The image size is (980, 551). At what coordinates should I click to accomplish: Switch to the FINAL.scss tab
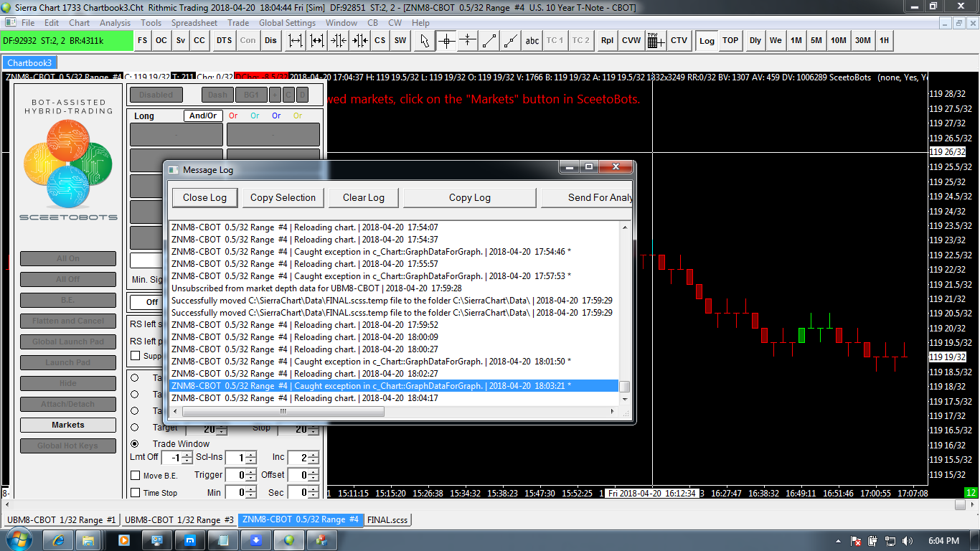coord(388,519)
